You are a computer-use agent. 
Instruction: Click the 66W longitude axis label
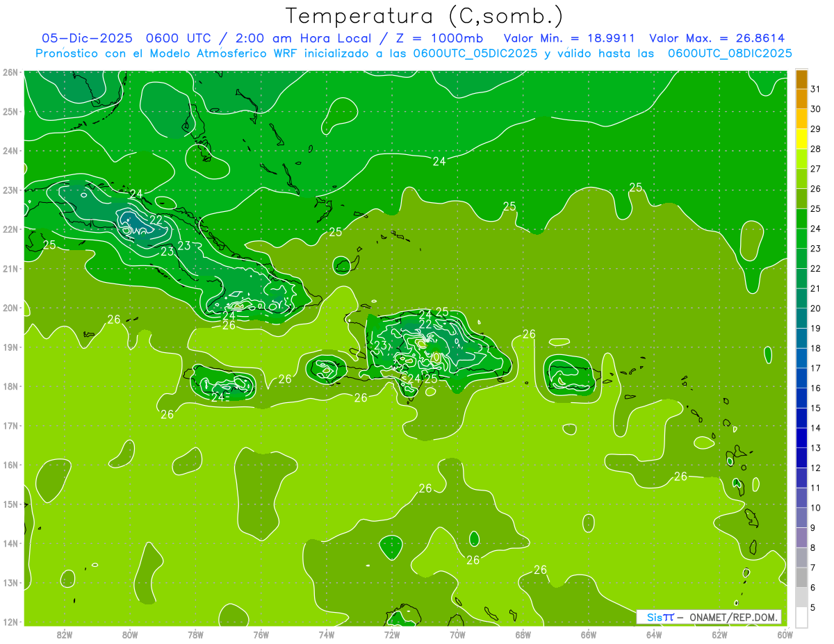(x=589, y=634)
